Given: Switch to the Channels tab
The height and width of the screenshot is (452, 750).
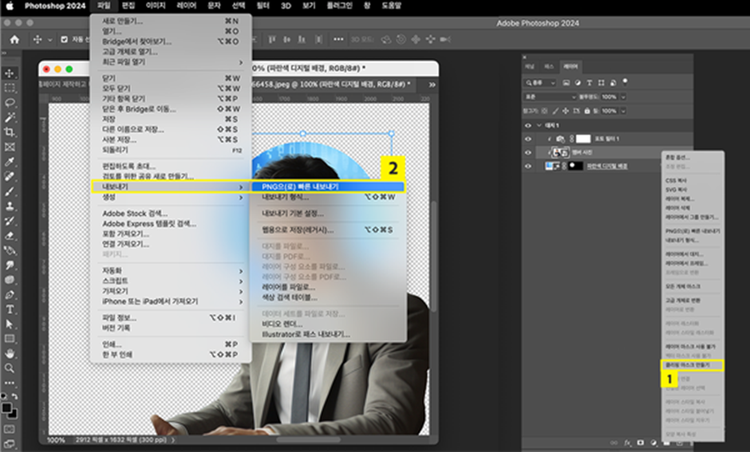Looking at the screenshot, I should (530, 66).
